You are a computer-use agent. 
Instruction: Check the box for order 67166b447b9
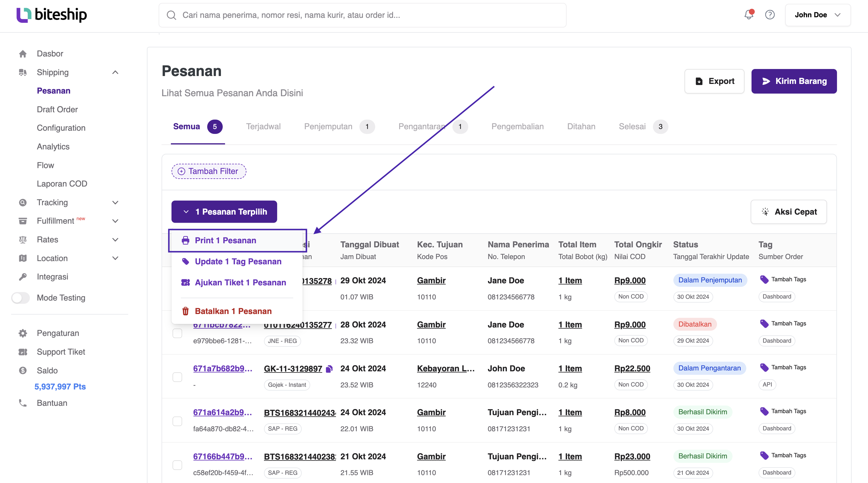[177, 465]
